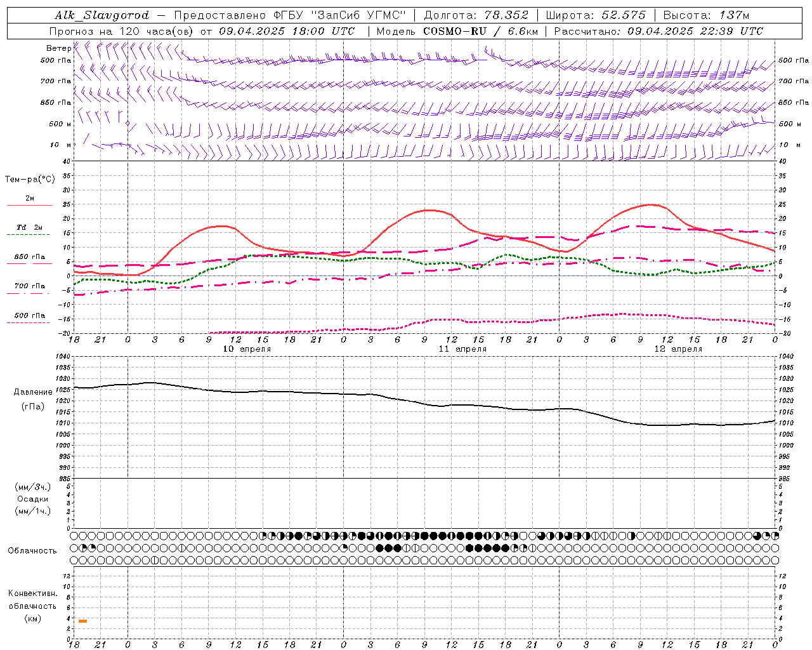
Task: Click the Долгота: 78.352 header field
Action: point(476,15)
